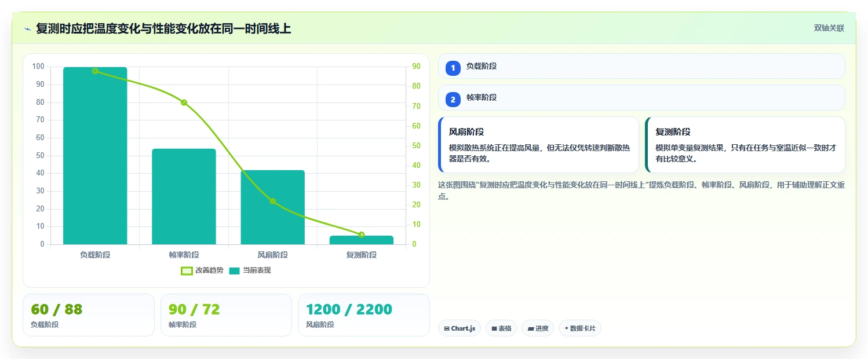The image size is (868, 359).
Task: Select step 1 负载阶段 row
Action: pyautogui.click(x=641, y=66)
